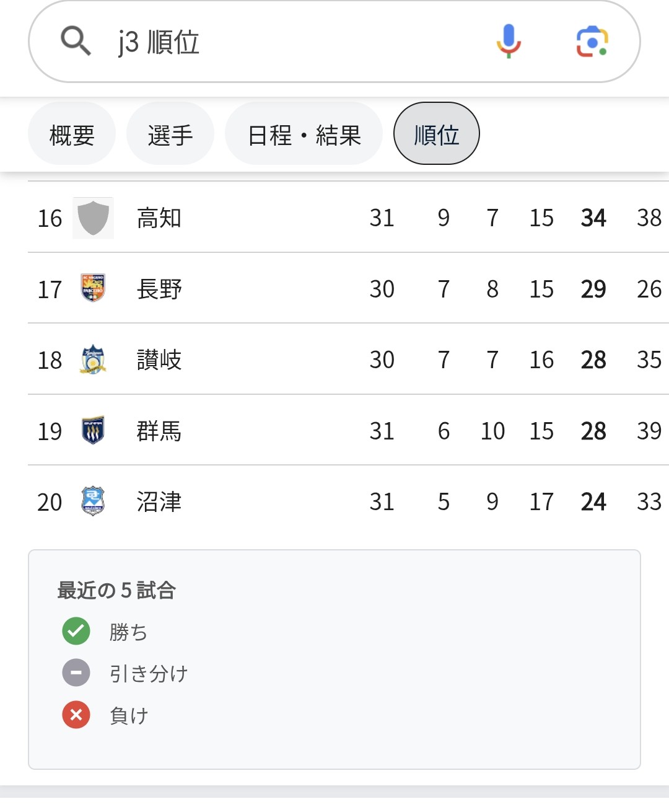Tap the Numazu team crest
Viewport: 669px width, 812px height.
pyautogui.click(x=93, y=501)
